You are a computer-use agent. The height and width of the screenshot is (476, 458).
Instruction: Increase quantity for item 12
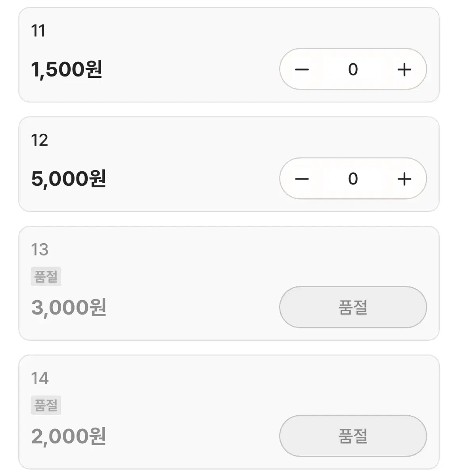coord(404,179)
